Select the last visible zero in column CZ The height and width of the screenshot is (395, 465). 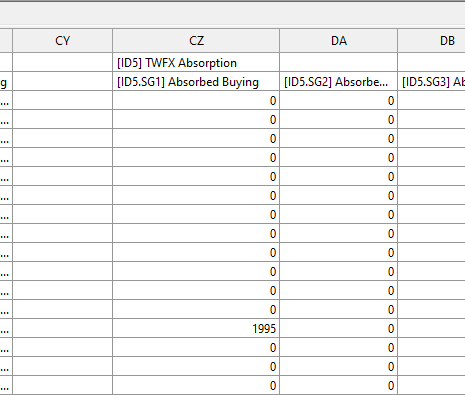pos(196,386)
